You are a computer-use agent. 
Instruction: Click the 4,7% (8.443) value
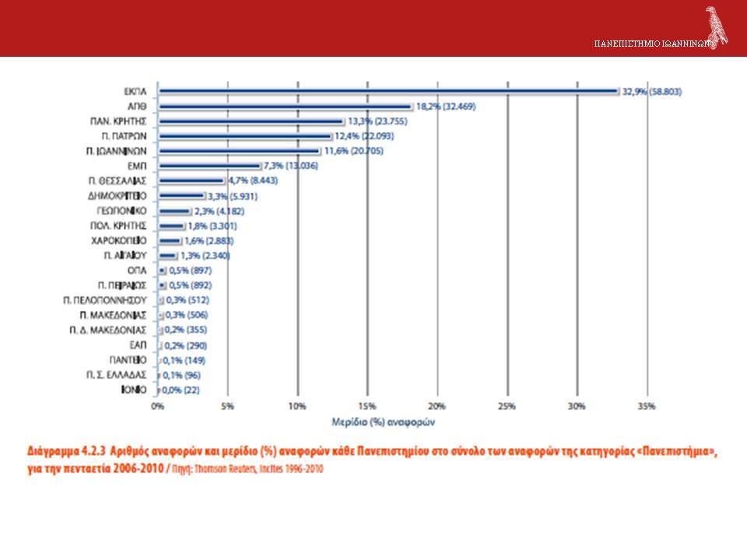[252, 180]
